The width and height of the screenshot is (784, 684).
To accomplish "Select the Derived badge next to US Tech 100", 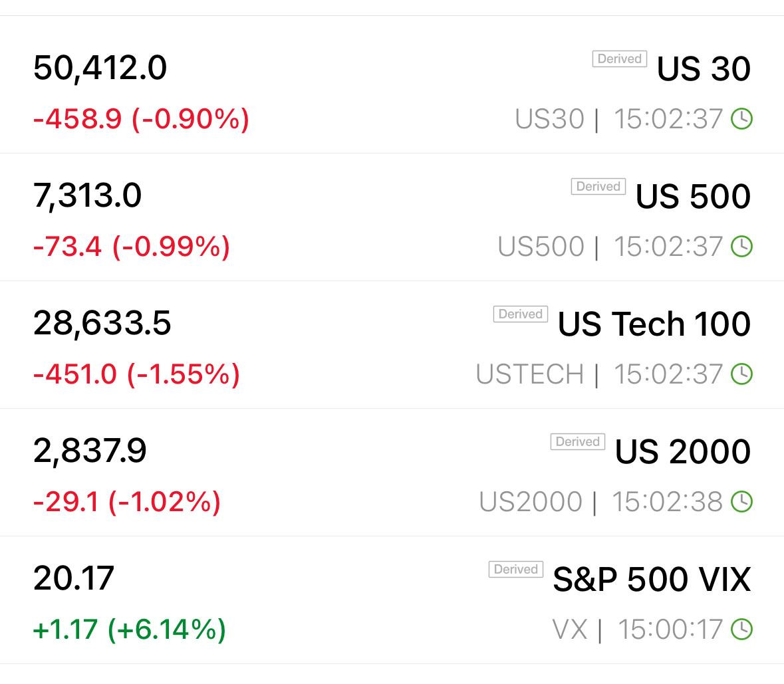I will coord(521,314).
